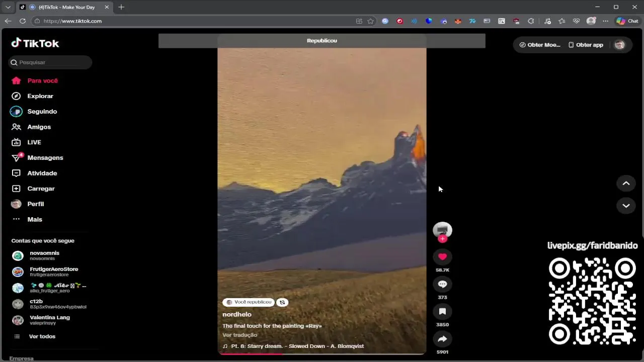This screenshot has width=644, height=362.
Task: Open the QR code extension icon
Action: [x=502, y=21]
